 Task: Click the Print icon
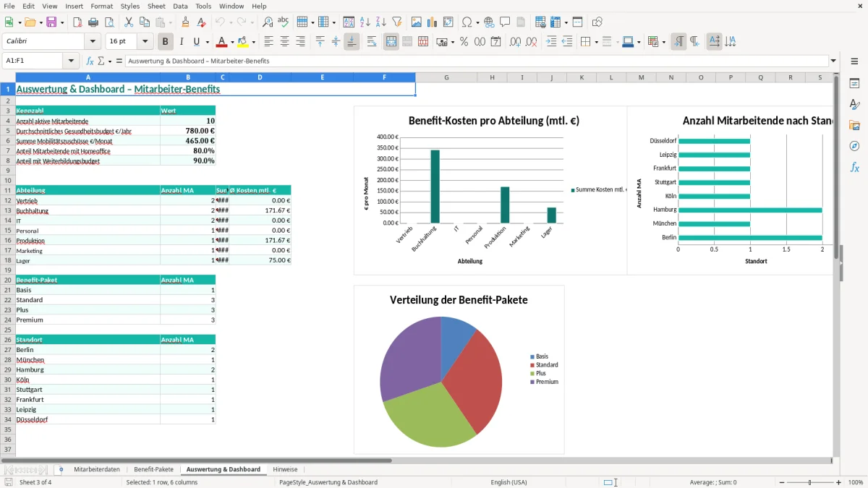click(x=93, y=22)
